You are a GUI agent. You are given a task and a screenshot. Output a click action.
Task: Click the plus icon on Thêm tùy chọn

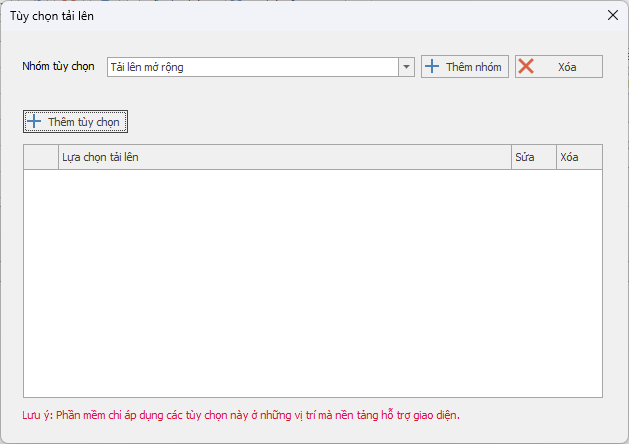pyautogui.click(x=34, y=122)
